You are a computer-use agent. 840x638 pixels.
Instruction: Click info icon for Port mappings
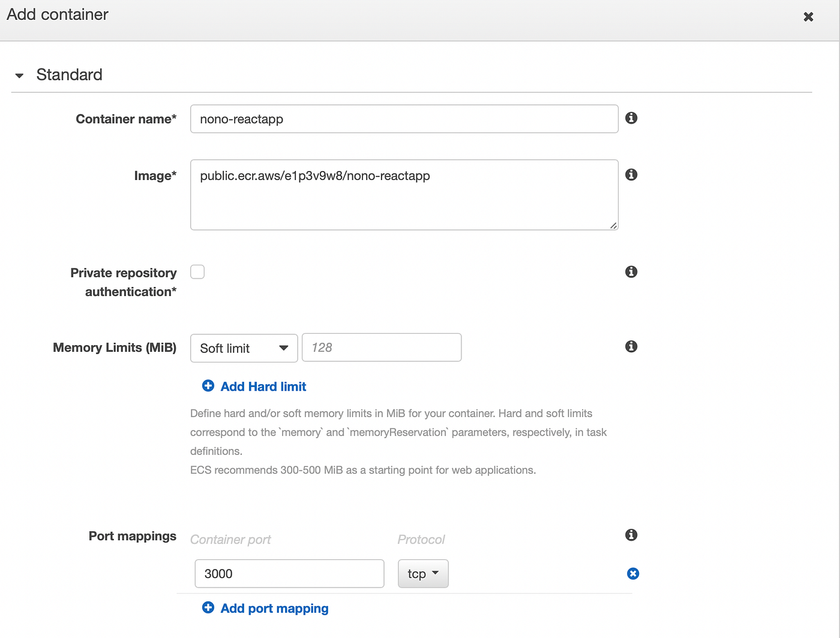tap(631, 535)
